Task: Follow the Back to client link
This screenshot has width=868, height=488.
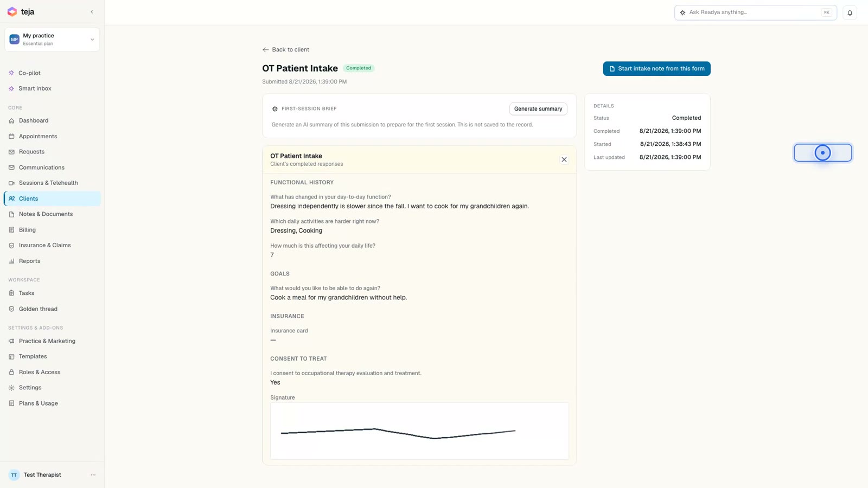Action: click(x=286, y=49)
